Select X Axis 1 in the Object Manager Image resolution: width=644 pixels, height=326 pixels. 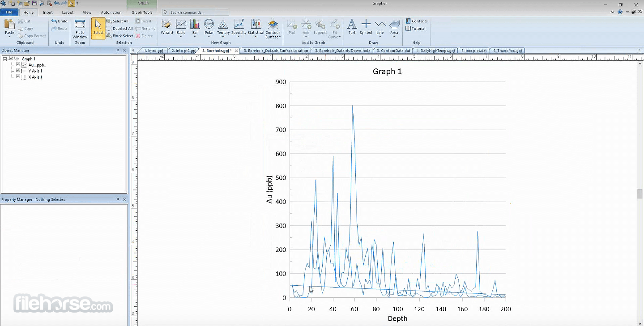35,77
